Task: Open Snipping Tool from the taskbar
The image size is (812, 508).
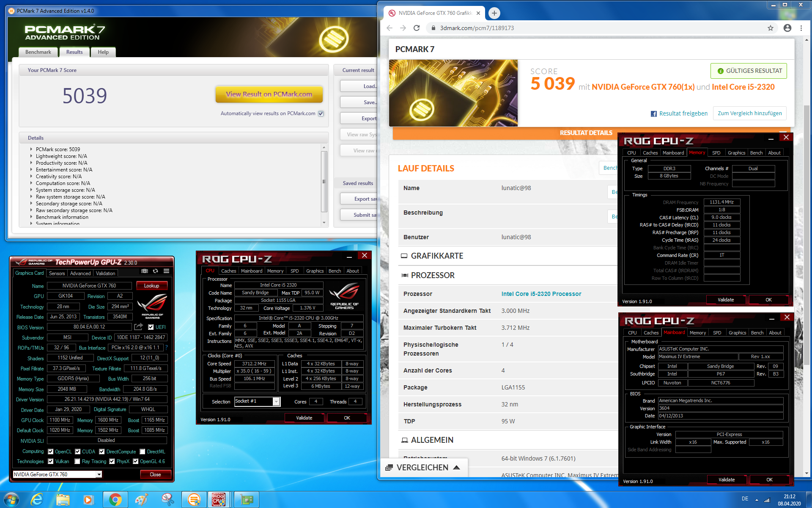Action: pyautogui.click(x=167, y=500)
